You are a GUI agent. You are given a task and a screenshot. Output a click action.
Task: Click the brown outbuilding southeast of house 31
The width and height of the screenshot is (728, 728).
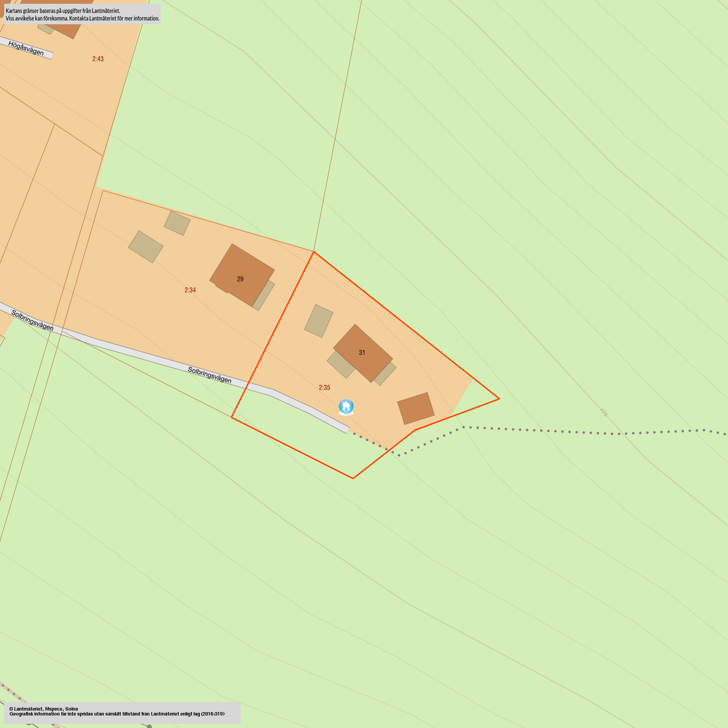[x=416, y=408]
